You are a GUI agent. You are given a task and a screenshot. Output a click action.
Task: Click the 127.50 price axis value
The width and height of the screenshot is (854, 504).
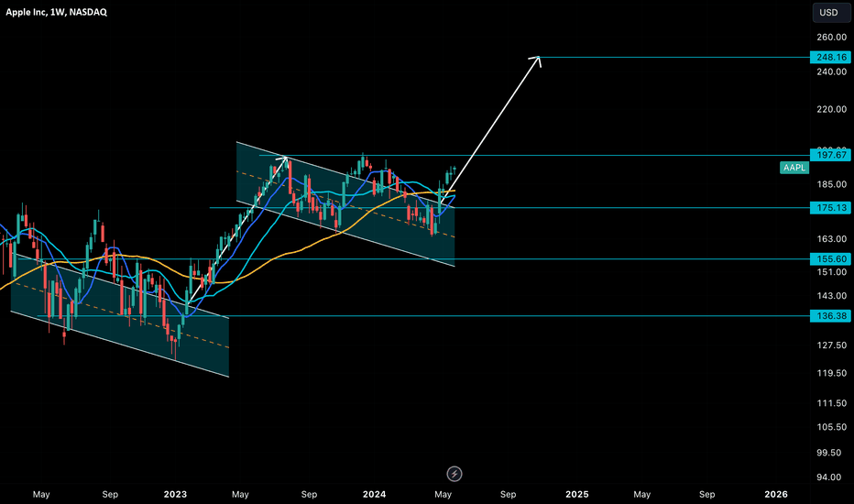(x=832, y=345)
